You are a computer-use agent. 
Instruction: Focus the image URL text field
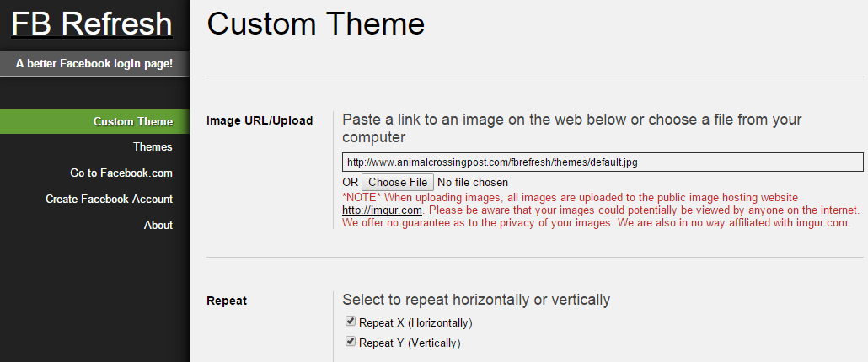[x=603, y=162]
